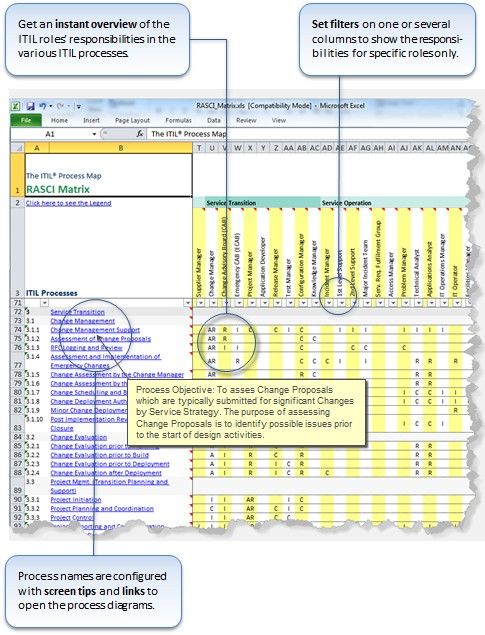
Task: Open the Name Box dropdown arrow
Action: (x=94, y=134)
